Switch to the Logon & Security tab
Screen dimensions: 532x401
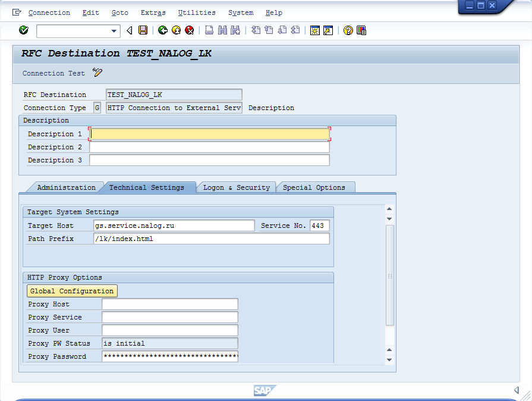(236, 187)
